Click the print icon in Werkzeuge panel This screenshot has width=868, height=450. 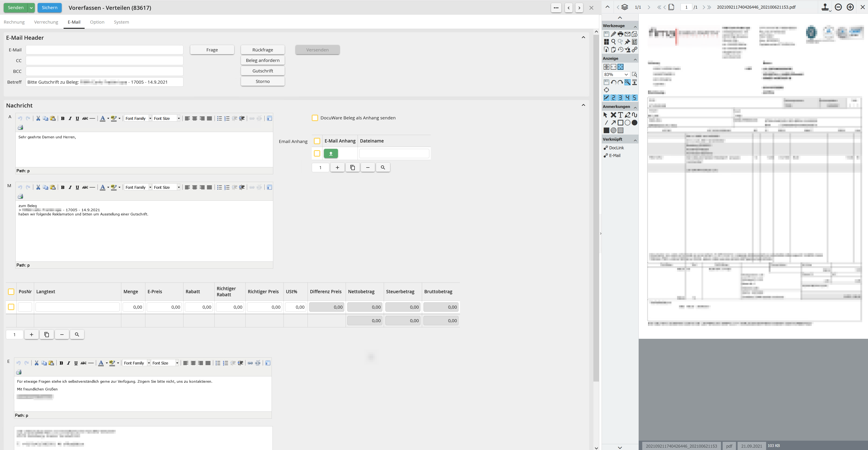pyautogui.click(x=620, y=34)
